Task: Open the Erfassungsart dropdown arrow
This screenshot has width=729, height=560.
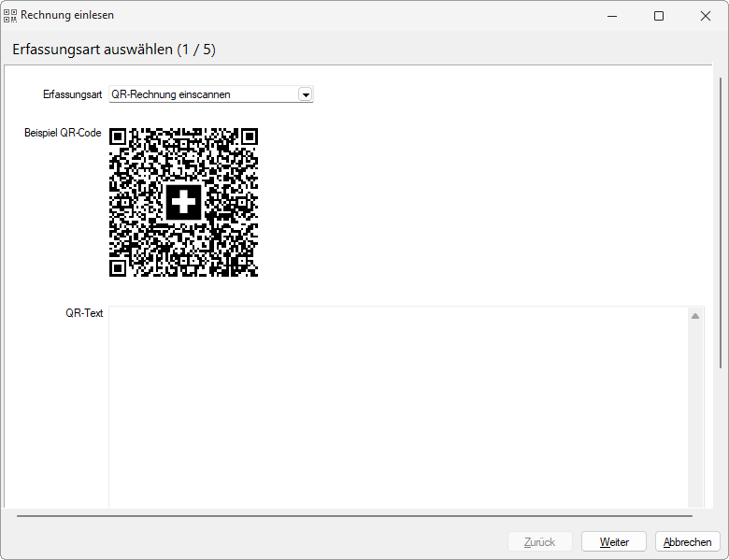Action: [x=305, y=94]
